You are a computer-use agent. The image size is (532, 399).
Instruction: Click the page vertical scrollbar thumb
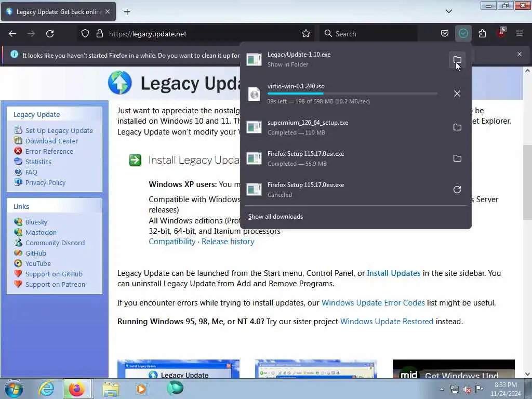coord(527,182)
